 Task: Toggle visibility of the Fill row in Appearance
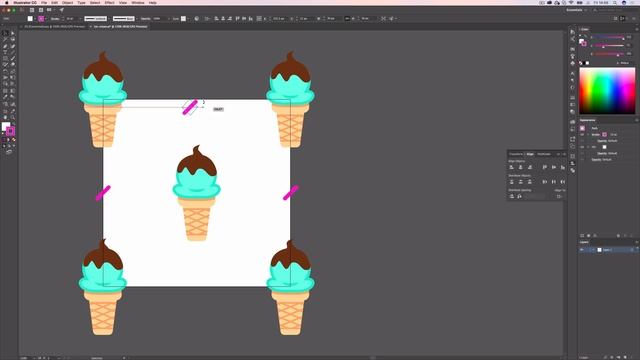(x=582, y=147)
